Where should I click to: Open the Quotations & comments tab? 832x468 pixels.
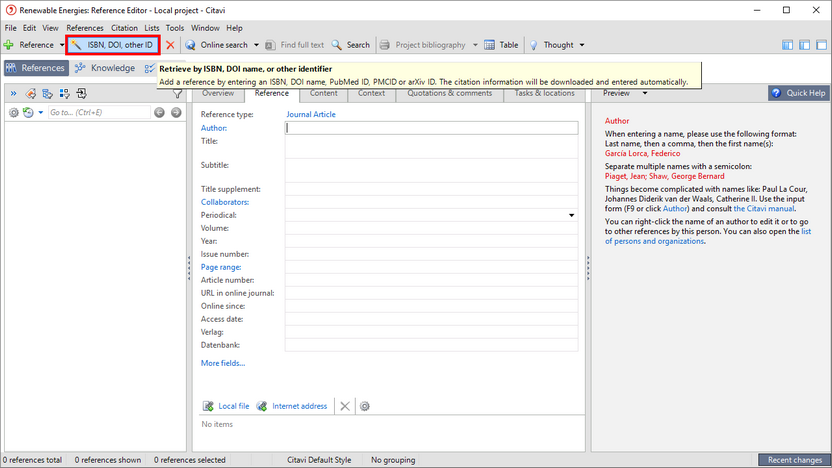tap(449, 93)
